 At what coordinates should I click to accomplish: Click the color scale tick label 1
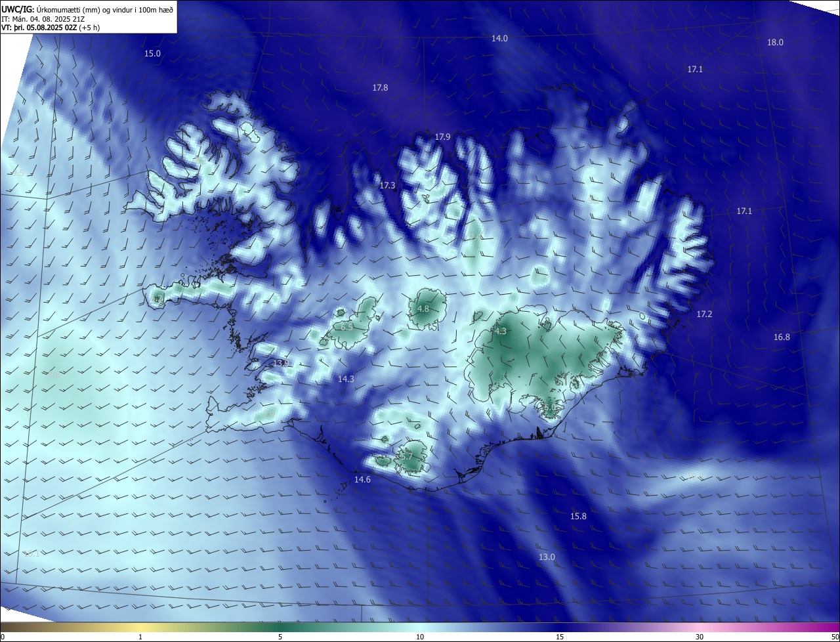[140, 637]
